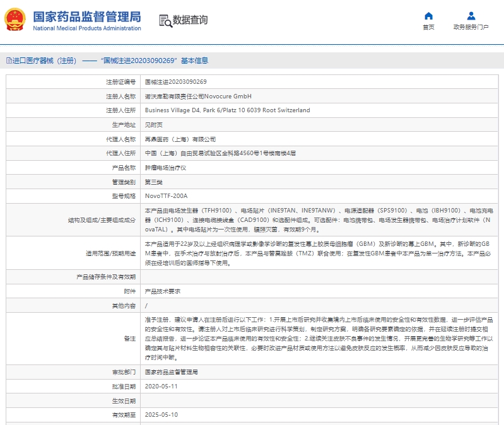Click 注册人名称 label cell
This screenshot has height=425, width=504.
click(73, 96)
